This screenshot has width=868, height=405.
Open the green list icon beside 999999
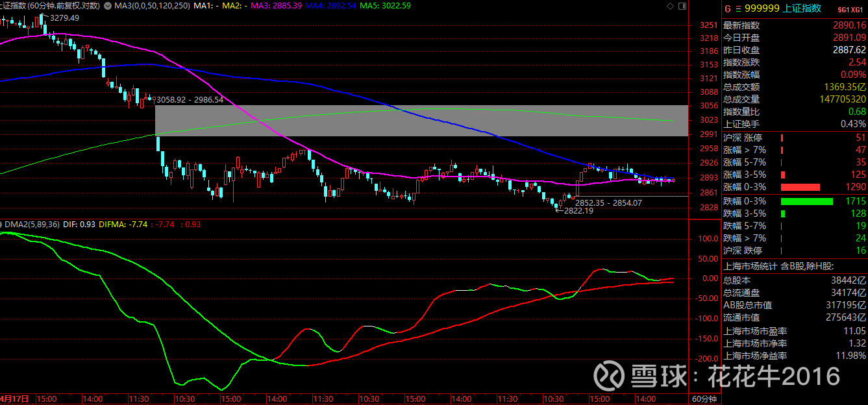tap(738, 8)
